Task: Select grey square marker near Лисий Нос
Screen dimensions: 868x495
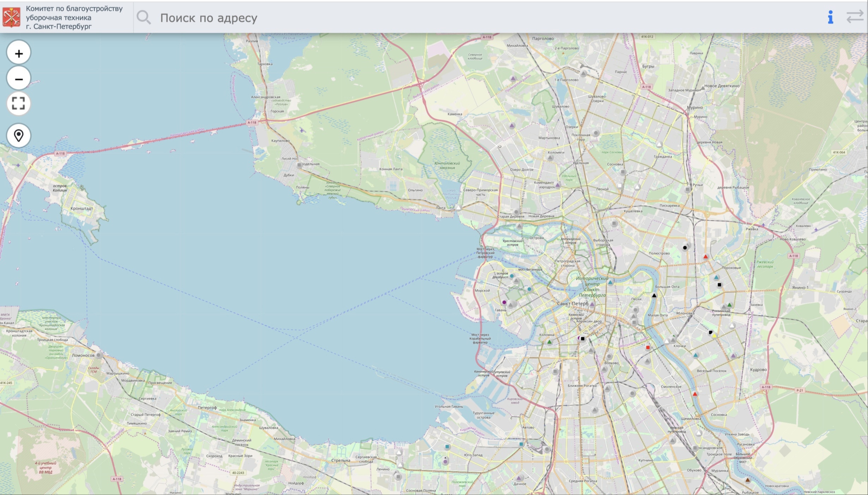Action: (x=299, y=165)
